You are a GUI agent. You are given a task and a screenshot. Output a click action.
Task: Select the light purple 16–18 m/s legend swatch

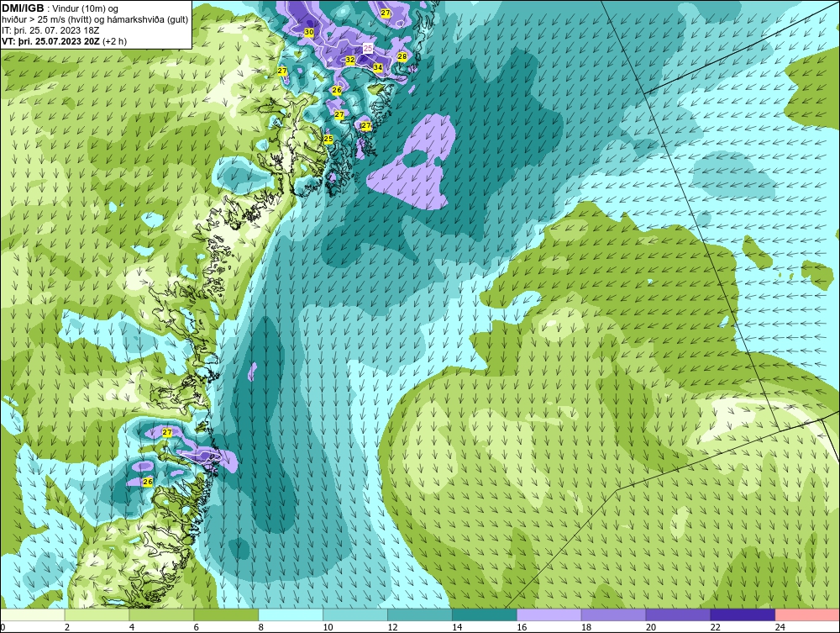[549, 615]
